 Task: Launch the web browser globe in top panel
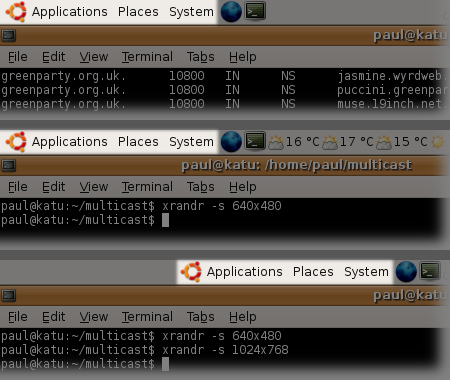(x=231, y=12)
